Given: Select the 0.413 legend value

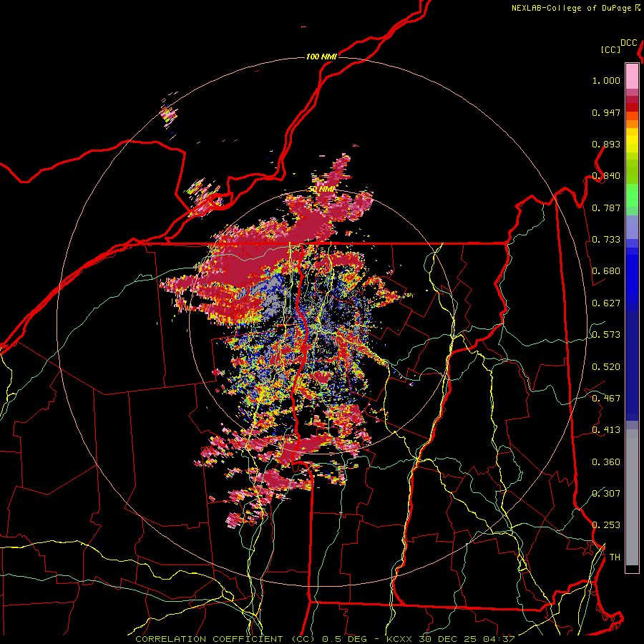Looking at the screenshot, I should click(606, 430).
